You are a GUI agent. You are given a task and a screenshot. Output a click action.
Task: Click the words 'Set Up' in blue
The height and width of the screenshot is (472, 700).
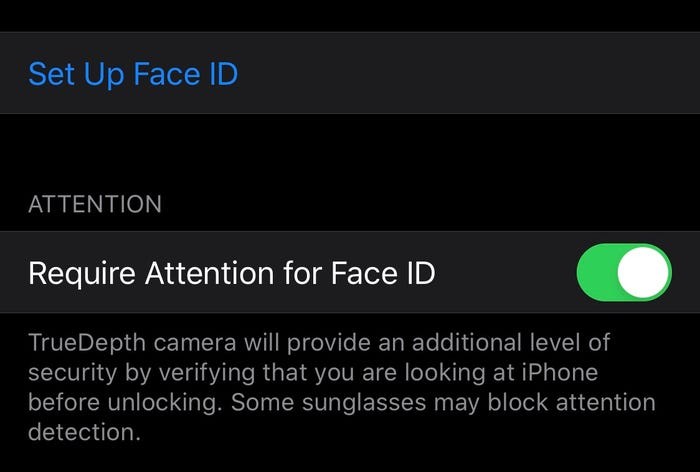pos(66,74)
